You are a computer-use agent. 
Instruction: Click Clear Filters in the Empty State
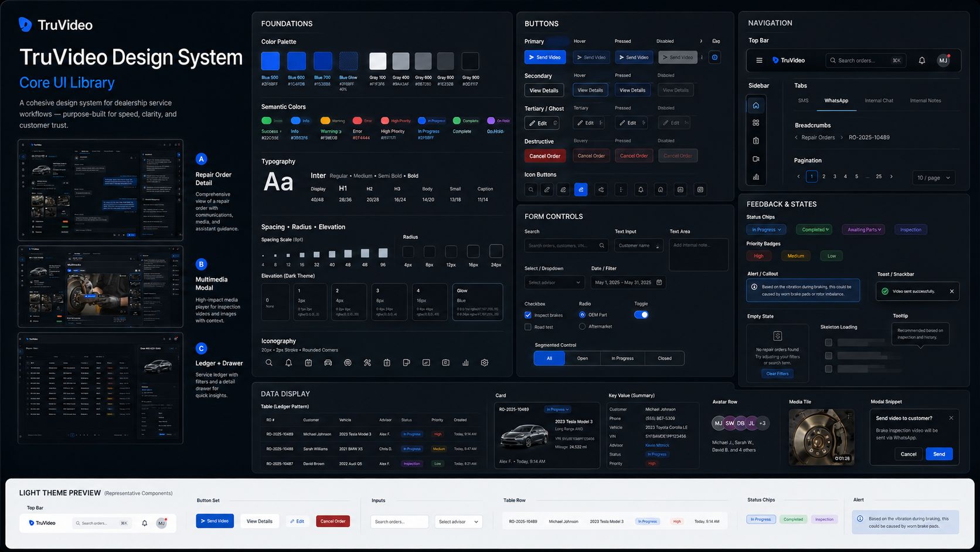pos(777,374)
